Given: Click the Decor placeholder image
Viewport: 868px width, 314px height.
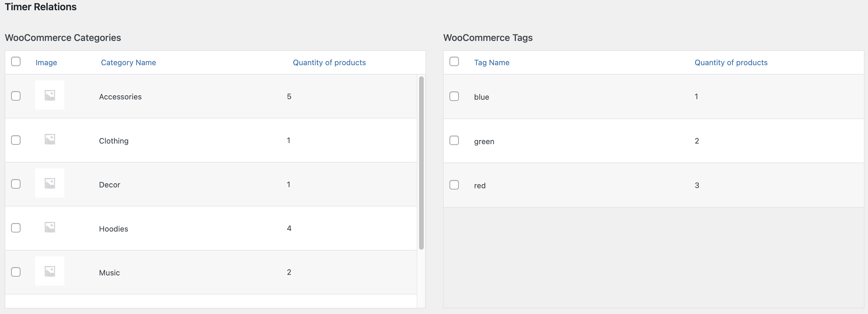Looking at the screenshot, I should point(49,183).
